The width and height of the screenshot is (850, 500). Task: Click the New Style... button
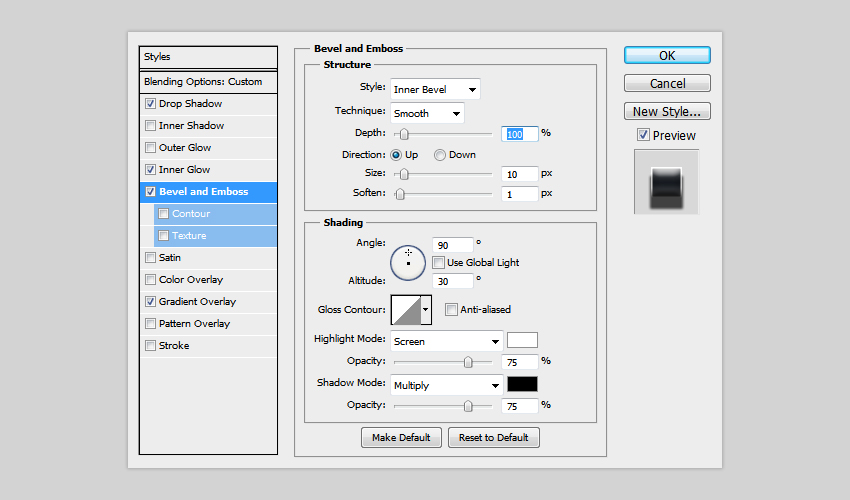(667, 112)
